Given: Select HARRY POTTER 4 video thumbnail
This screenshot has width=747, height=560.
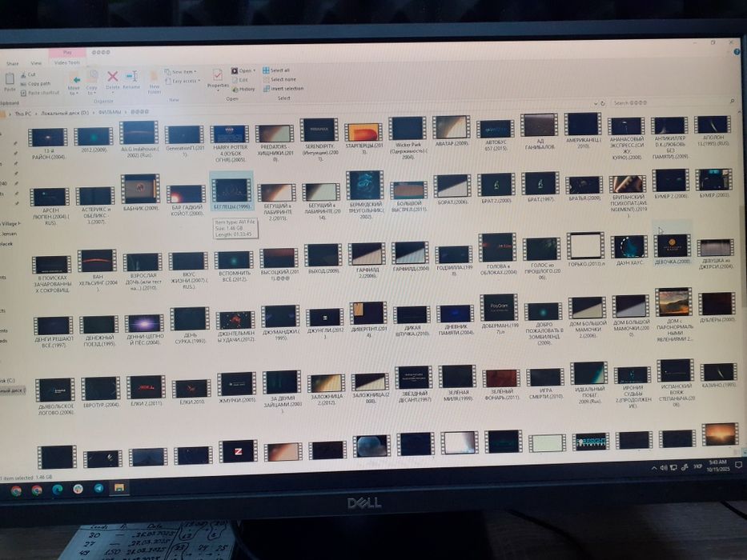Looking at the screenshot, I should coord(230,143).
